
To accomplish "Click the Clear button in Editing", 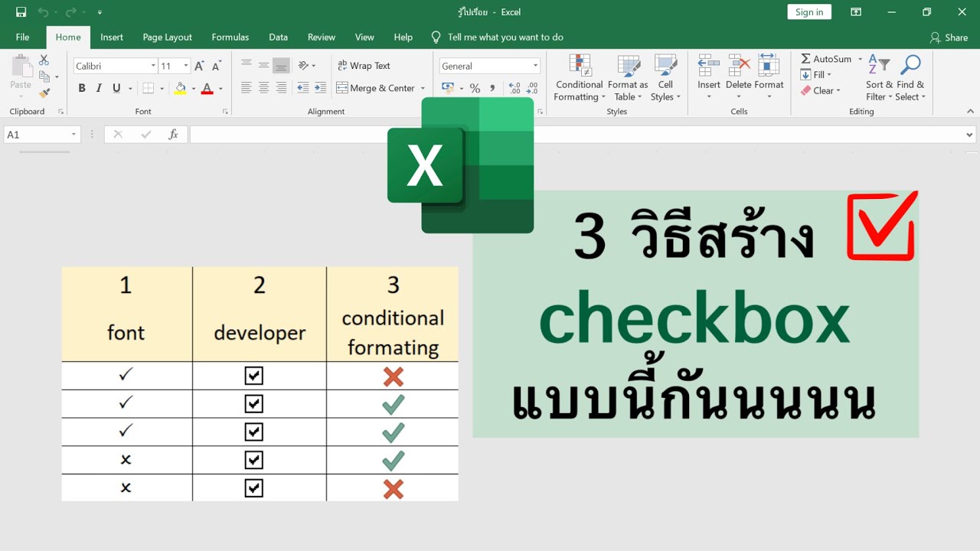I will pyautogui.click(x=821, y=90).
